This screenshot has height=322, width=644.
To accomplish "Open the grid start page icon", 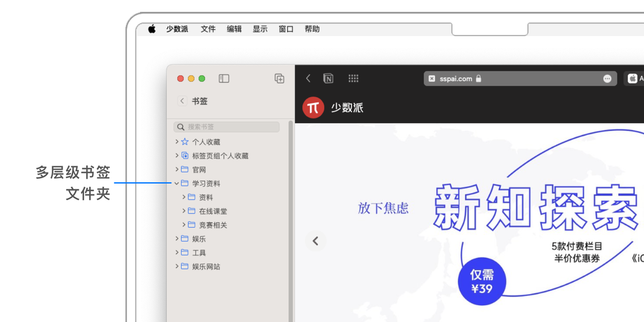I will (354, 79).
